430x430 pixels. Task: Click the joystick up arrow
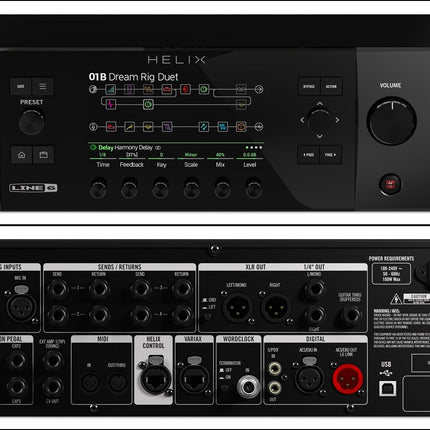pyautogui.click(x=320, y=104)
